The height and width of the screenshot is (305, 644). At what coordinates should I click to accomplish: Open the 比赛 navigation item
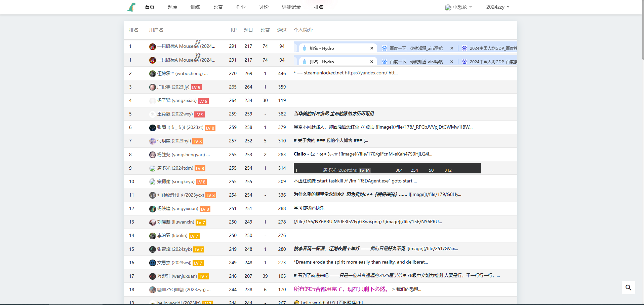(x=218, y=7)
